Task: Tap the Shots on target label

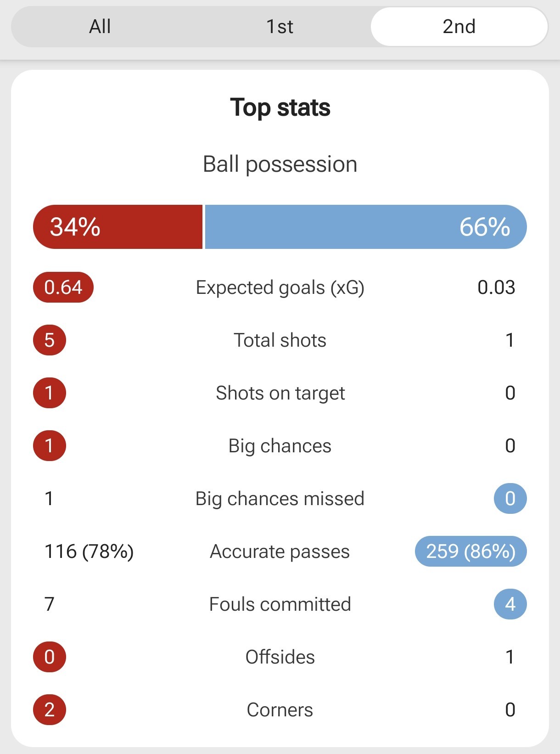Action: pos(280,393)
